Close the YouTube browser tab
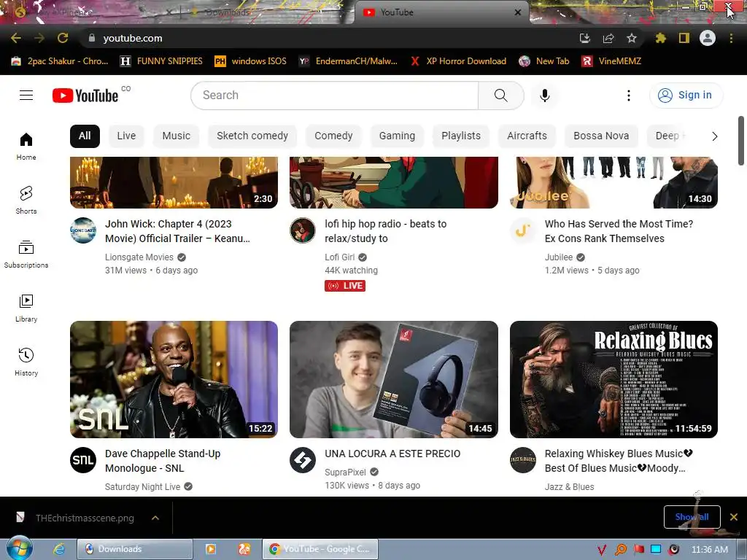747x560 pixels. click(x=518, y=12)
